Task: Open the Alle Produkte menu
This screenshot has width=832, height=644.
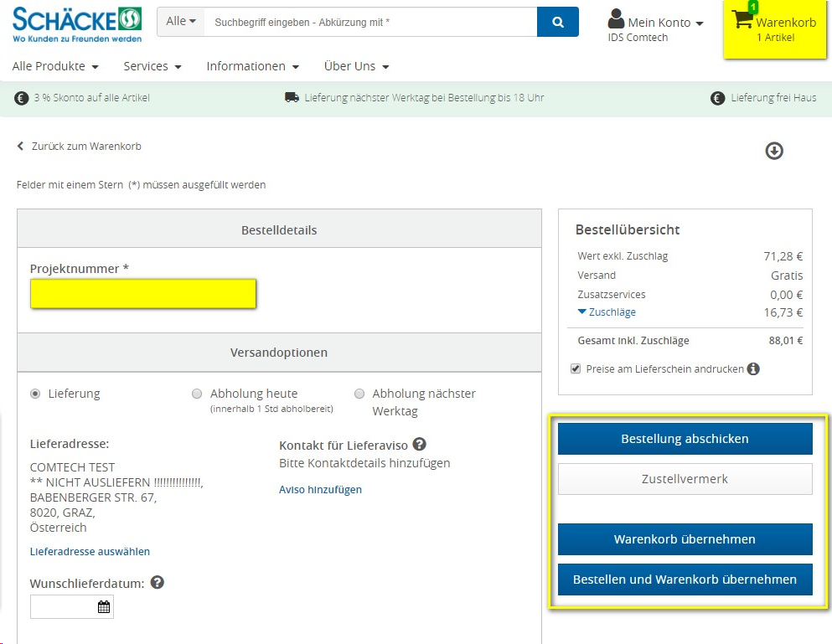Action: [55, 66]
